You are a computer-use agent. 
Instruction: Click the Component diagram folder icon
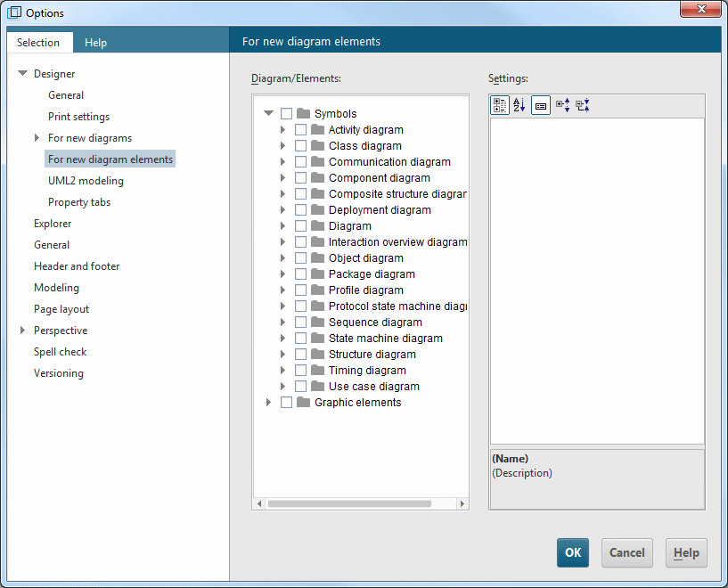317,177
